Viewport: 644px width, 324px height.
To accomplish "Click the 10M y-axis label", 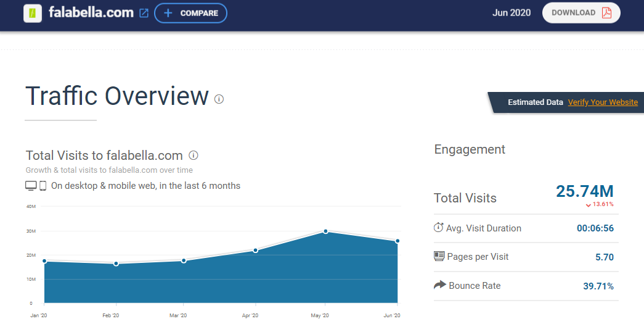I will [x=31, y=279].
